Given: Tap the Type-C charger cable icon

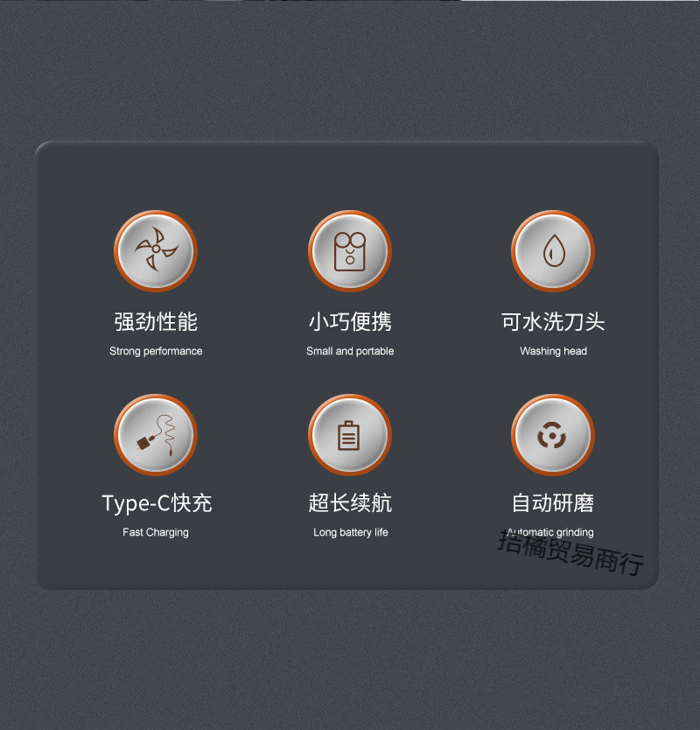Looking at the screenshot, I should (x=156, y=435).
